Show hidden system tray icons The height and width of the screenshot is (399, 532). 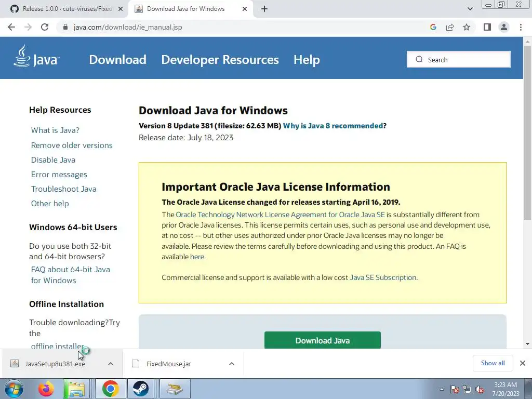[x=442, y=389]
